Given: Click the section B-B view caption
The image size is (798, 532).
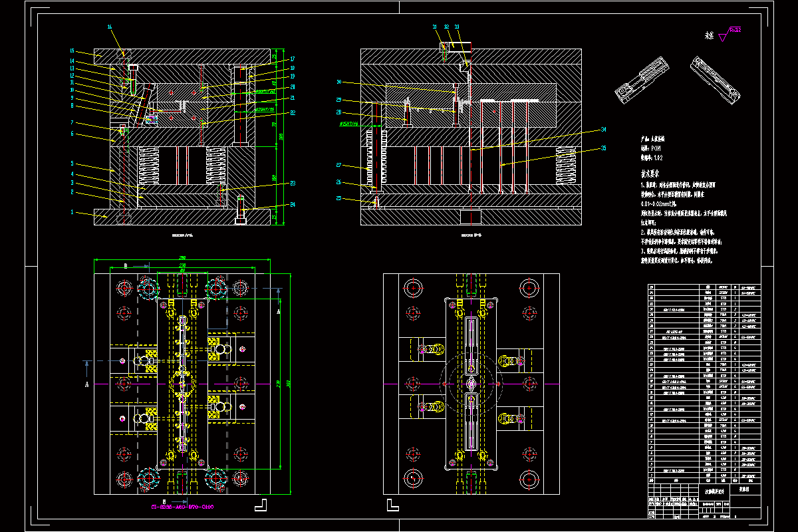Looking at the screenshot, I should point(471,235).
